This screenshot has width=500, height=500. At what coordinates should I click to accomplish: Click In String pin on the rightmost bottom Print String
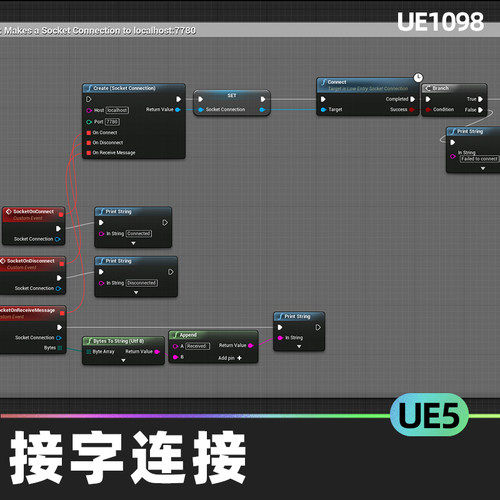(x=280, y=338)
